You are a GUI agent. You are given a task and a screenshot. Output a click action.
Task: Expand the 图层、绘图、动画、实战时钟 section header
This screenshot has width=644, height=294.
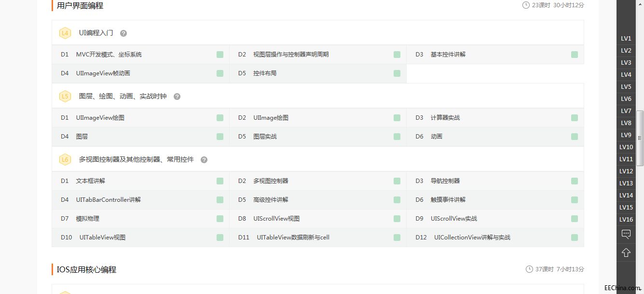click(x=123, y=96)
